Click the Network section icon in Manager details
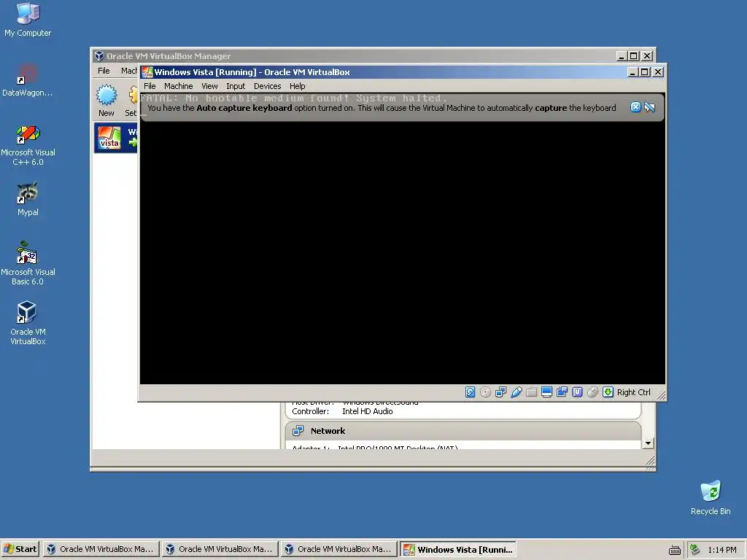 point(298,431)
